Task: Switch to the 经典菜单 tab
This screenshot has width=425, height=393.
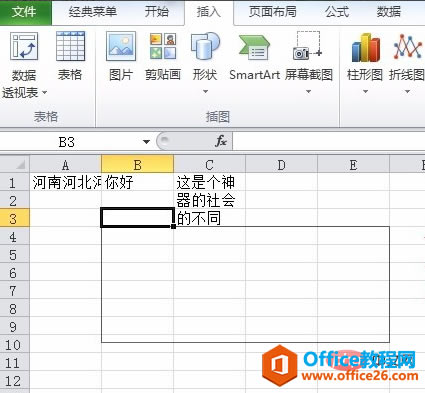Action: 93,12
